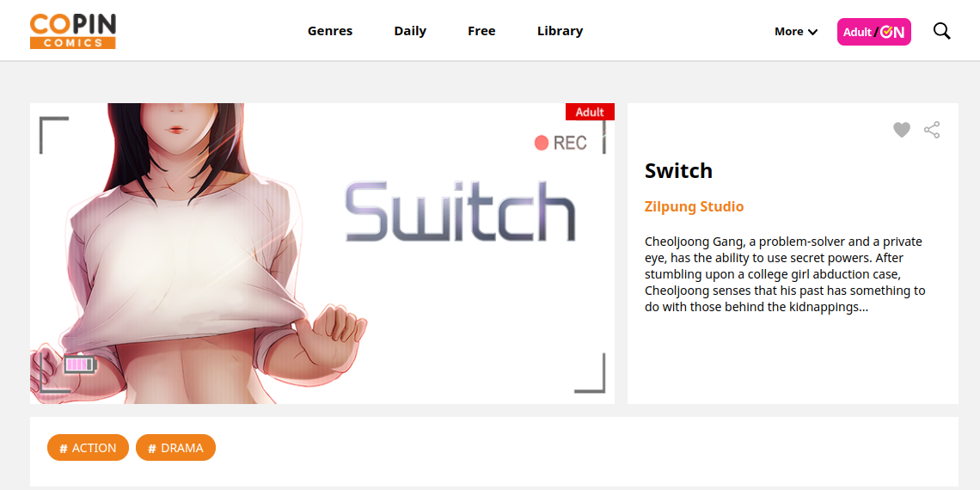Expand the More dropdown menu
This screenshot has width=980, height=490.
pyautogui.click(x=796, y=31)
